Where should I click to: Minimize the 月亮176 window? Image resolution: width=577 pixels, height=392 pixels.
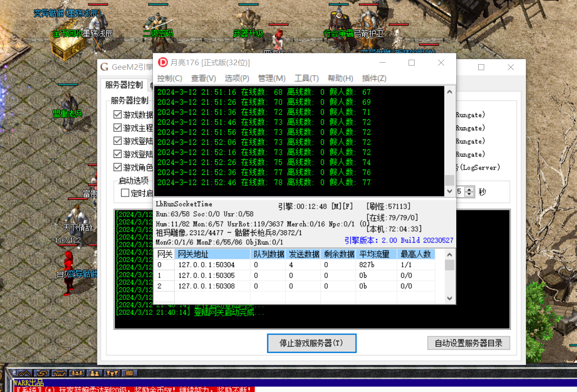(x=382, y=63)
